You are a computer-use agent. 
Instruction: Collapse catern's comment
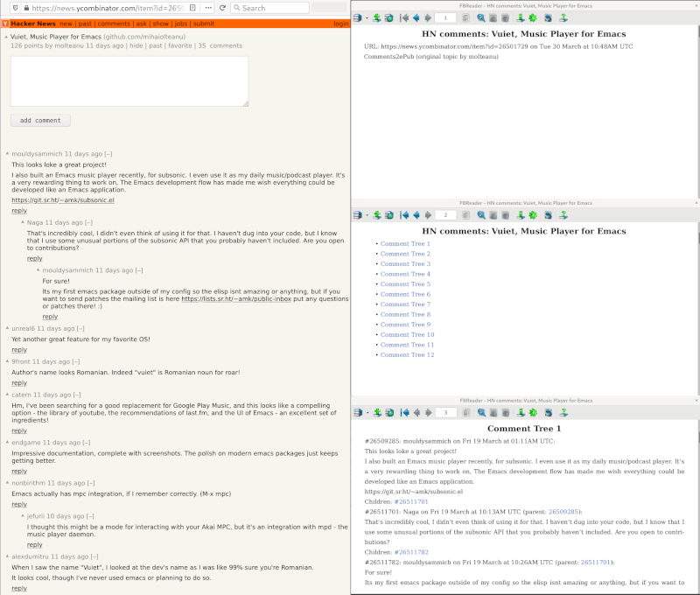[x=77, y=395]
